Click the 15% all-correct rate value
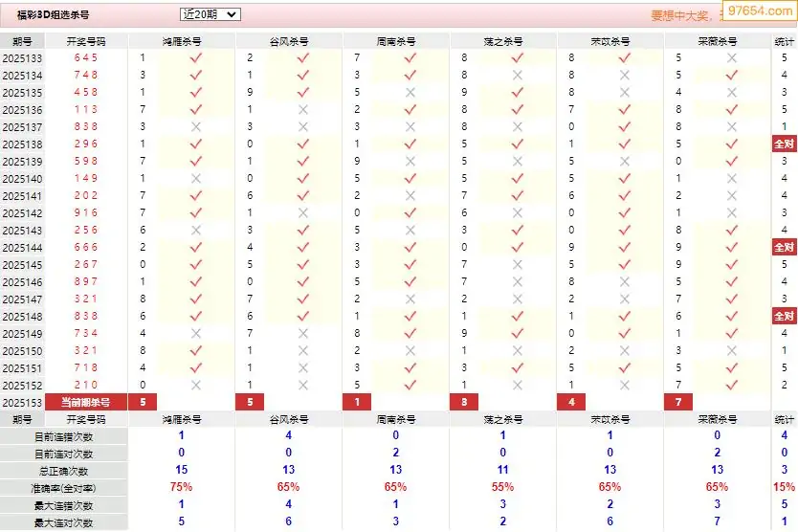Viewport: 798px width, 532px height. (x=785, y=487)
